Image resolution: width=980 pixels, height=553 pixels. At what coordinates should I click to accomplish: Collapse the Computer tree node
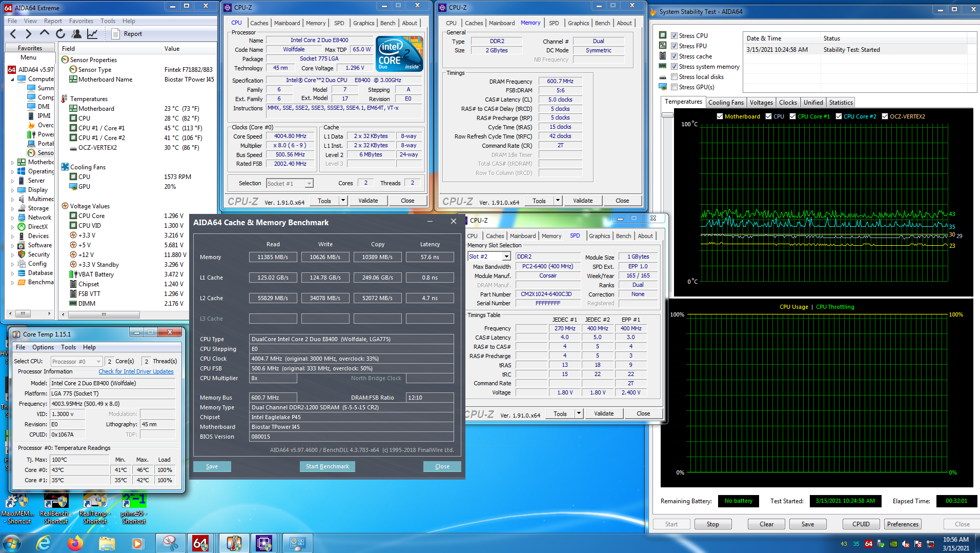(13, 80)
